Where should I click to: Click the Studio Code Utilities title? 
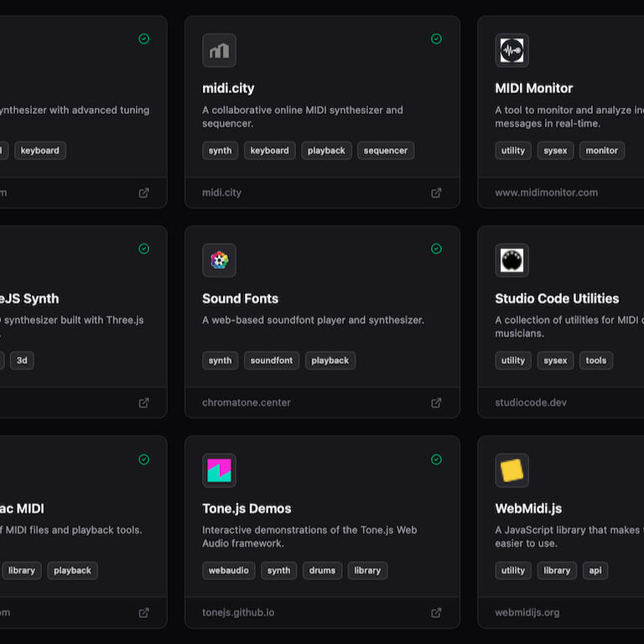click(557, 299)
